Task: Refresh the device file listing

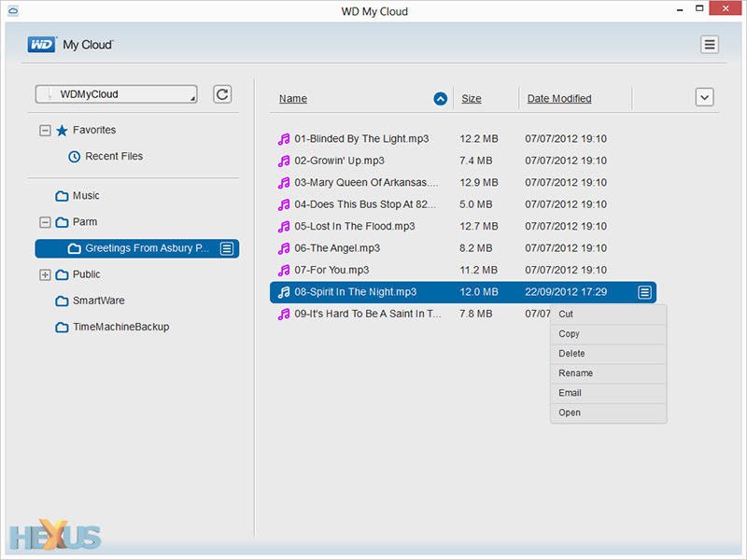Action: [222, 94]
